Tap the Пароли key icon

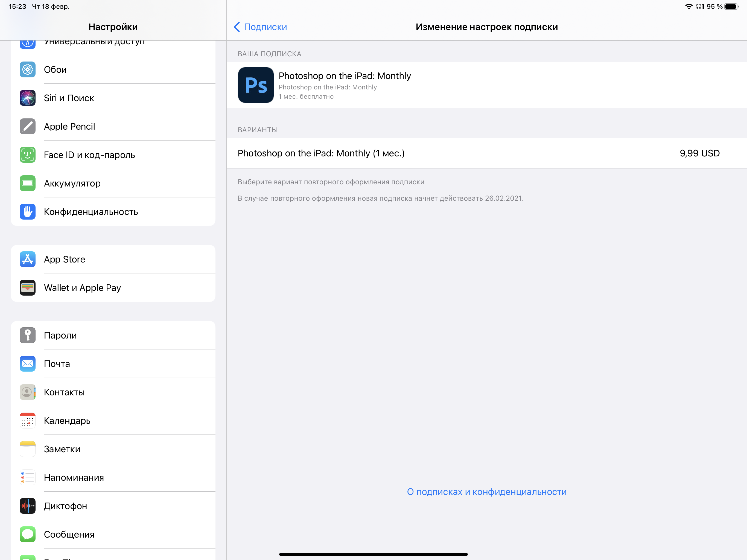click(27, 336)
